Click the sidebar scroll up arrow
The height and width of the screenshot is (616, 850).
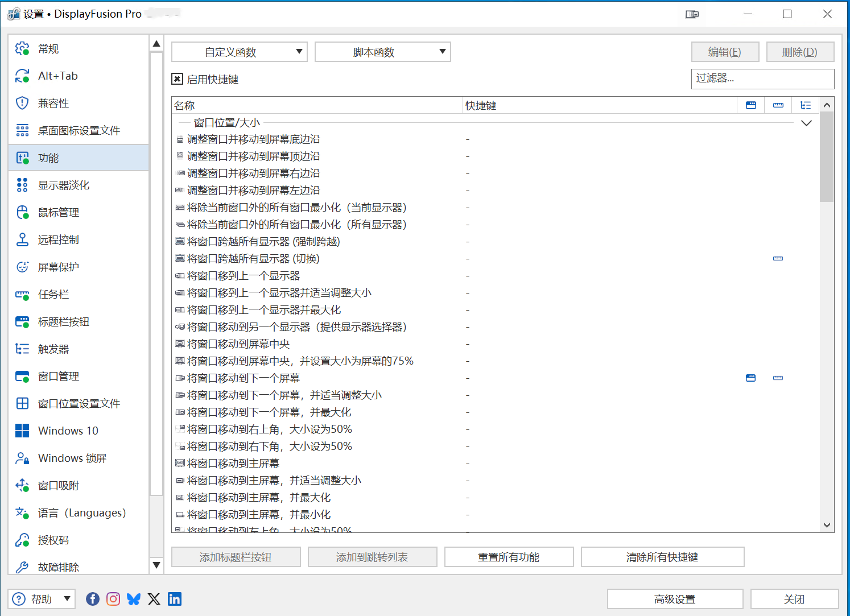pos(156,44)
